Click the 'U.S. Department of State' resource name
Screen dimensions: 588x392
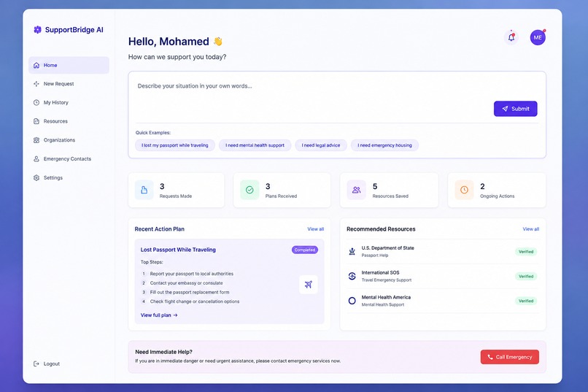pyautogui.click(x=388, y=248)
